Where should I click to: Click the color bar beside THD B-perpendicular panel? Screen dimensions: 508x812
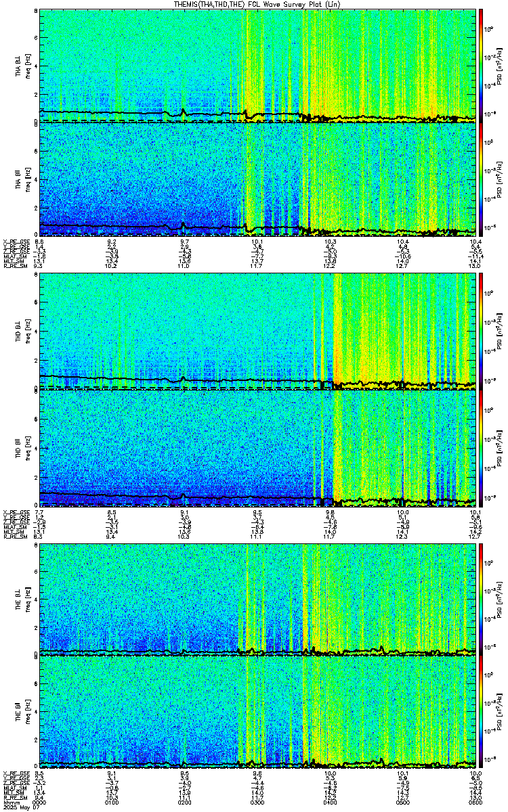tap(482, 332)
